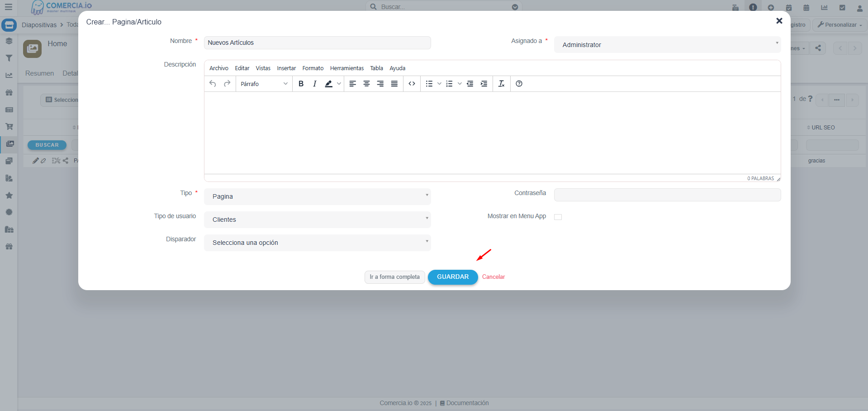Viewport: 868px width, 411px height.
Task: Open the hamburger main menu
Action: pos(8,7)
